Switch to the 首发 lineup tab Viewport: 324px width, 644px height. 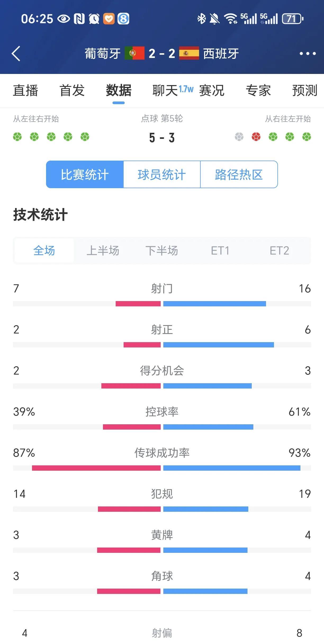tap(72, 91)
